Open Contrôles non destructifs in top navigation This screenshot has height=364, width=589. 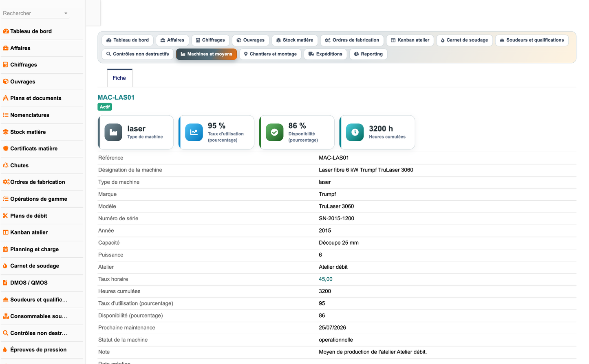[x=138, y=54]
